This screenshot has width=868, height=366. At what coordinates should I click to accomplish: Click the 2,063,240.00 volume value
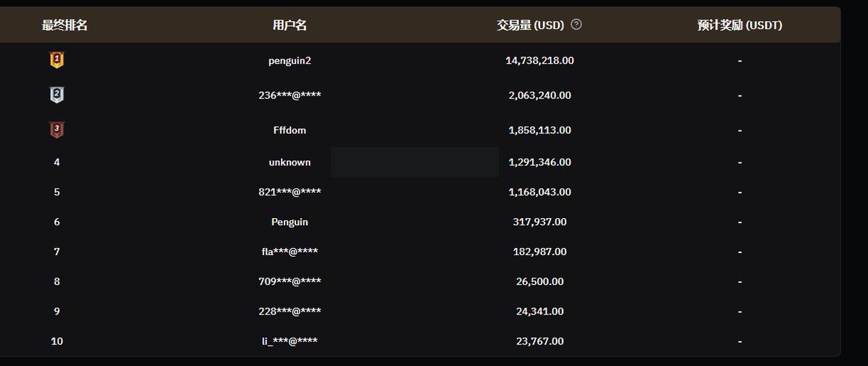tap(540, 96)
